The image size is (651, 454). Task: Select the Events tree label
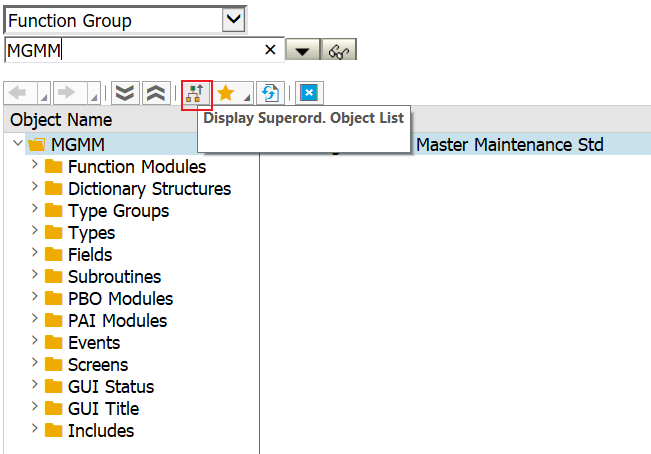pos(94,343)
